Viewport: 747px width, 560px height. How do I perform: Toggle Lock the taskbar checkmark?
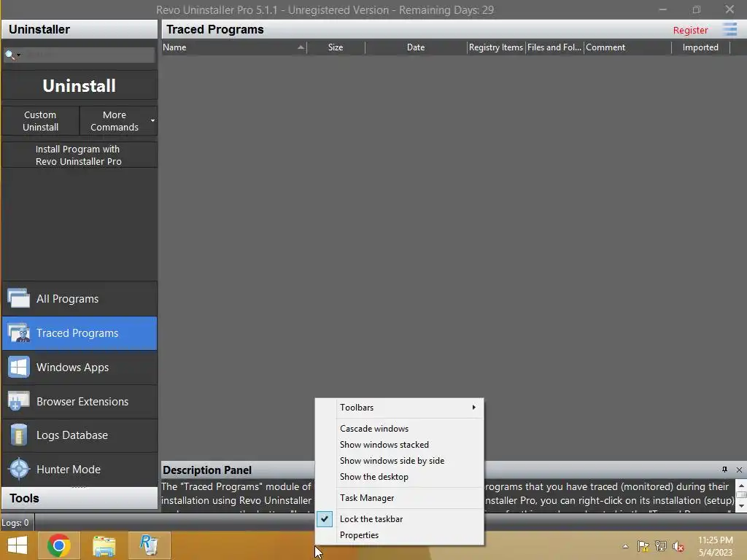[325, 519]
